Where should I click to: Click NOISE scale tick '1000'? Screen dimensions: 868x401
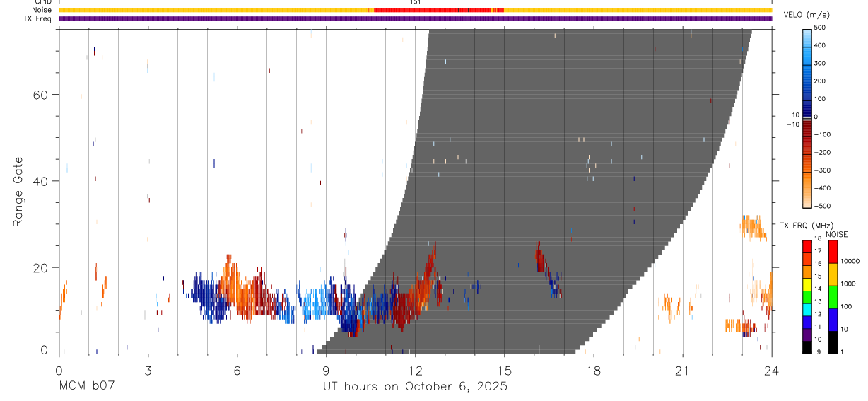point(848,284)
